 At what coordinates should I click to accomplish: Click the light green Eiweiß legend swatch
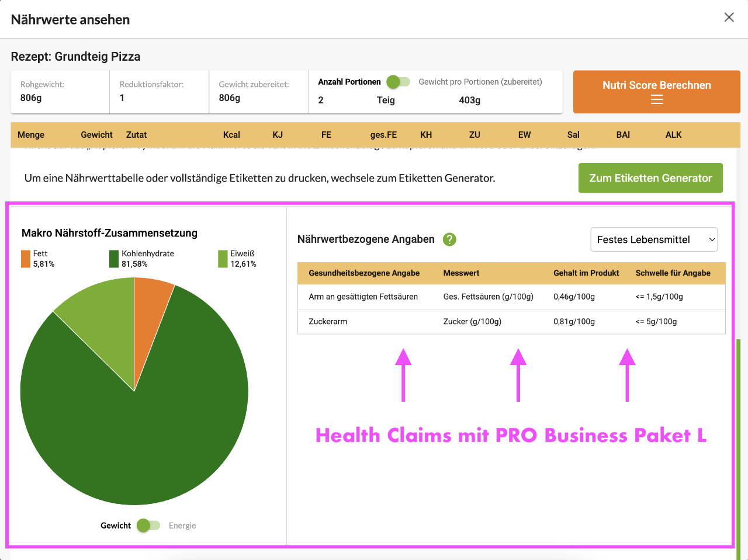[222, 258]
